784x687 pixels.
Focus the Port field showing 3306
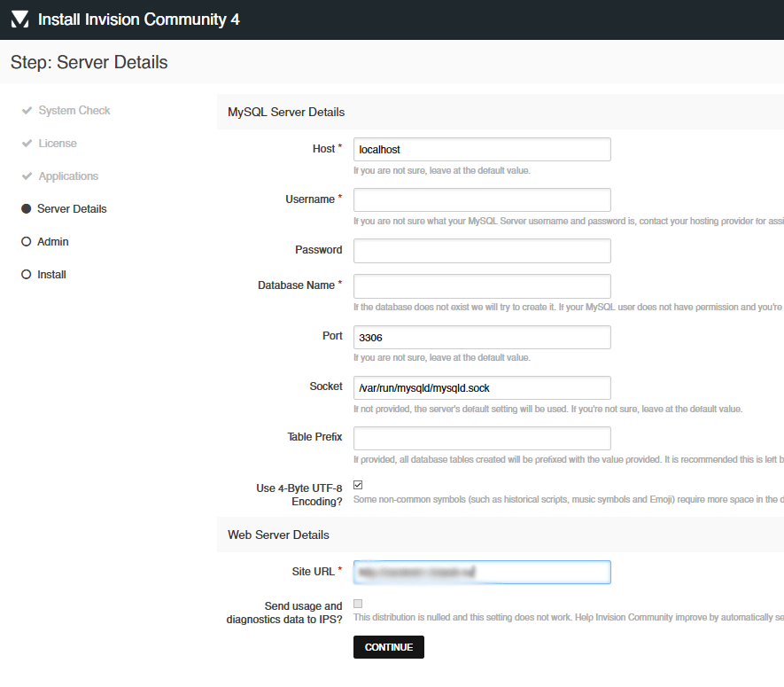click(x=482, y=337)
